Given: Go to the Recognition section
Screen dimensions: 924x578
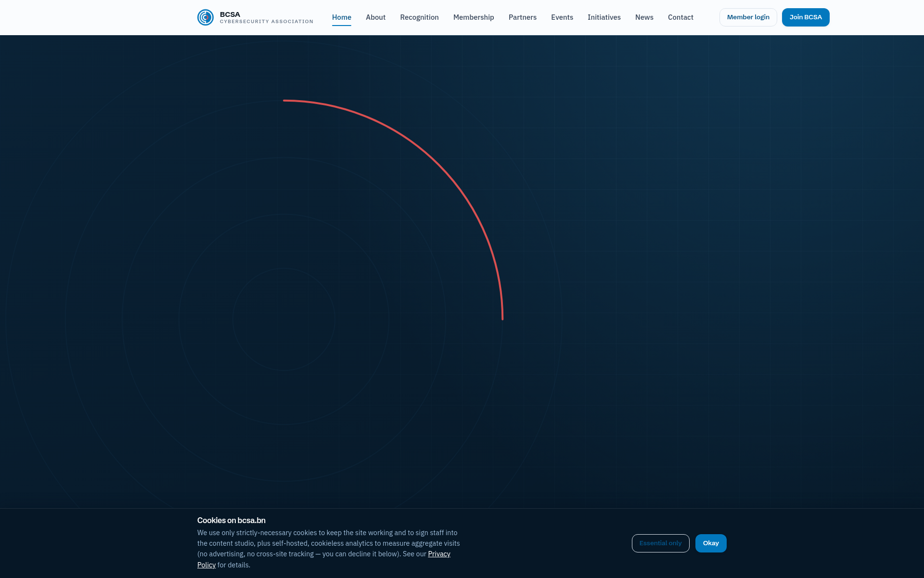Looking at the screenshot, I should coord(419,17).
